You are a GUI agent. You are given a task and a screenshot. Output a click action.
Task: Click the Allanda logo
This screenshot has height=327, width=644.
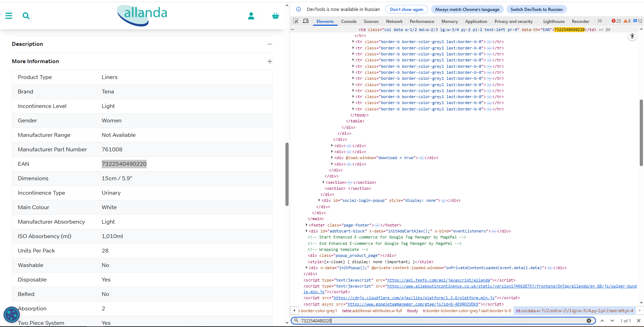click(142, 16)
